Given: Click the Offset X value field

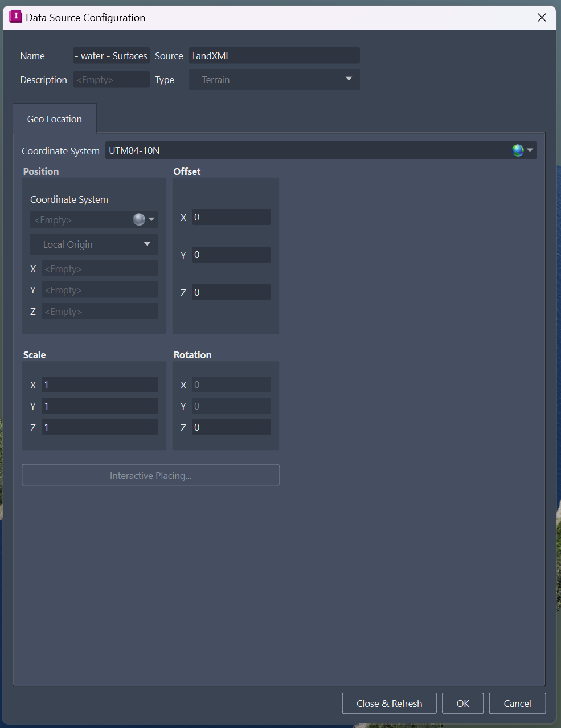Looking at the screenshot, I should click(x=231, y=216).
